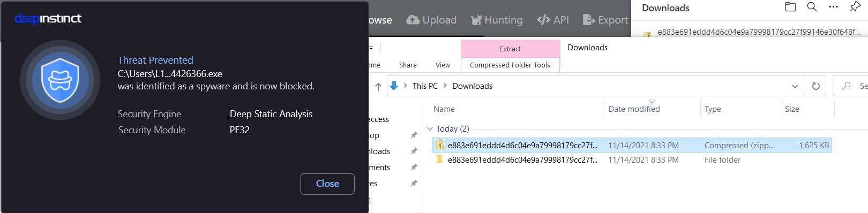This screenshot has width=868, height=213.
Task: Open the API section
Action: (x=553, y=20)
